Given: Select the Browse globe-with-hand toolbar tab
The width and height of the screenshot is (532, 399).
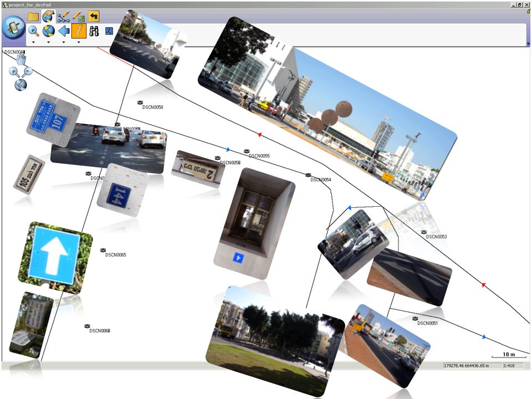Looking at the screenshot, I should [x=48, y=16].
